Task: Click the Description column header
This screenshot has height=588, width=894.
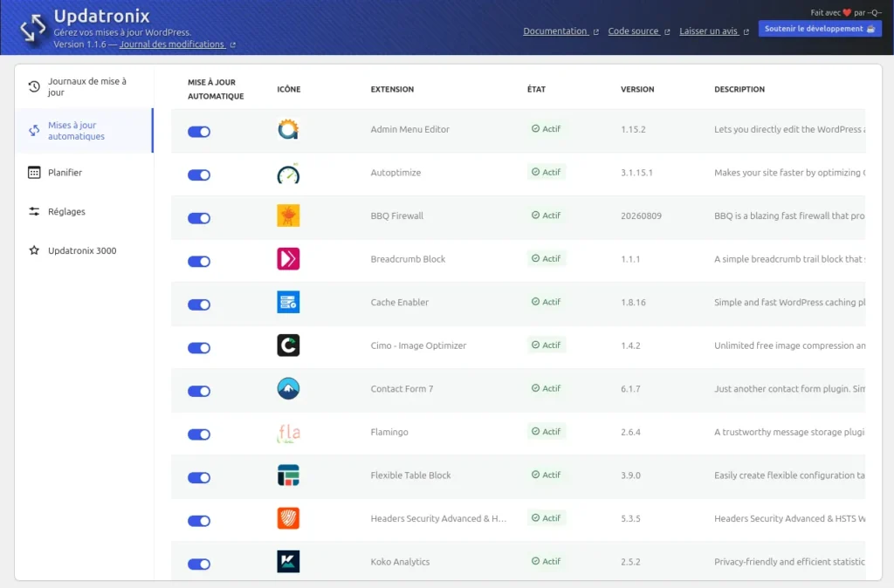Action: point(739,90)
